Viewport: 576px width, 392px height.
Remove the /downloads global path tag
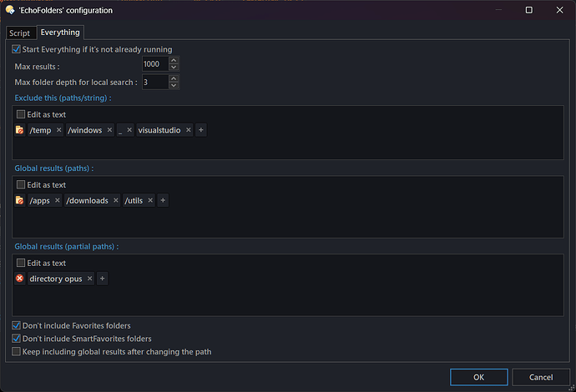point(115,200)
